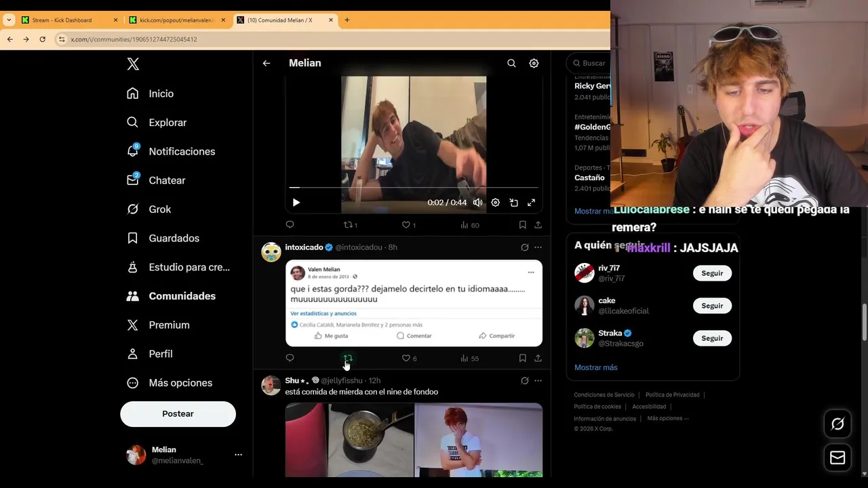Open Guardados bookmarks
Image resolution: width=868 pixels, height=488 pixels.
[x=163, y=238]
